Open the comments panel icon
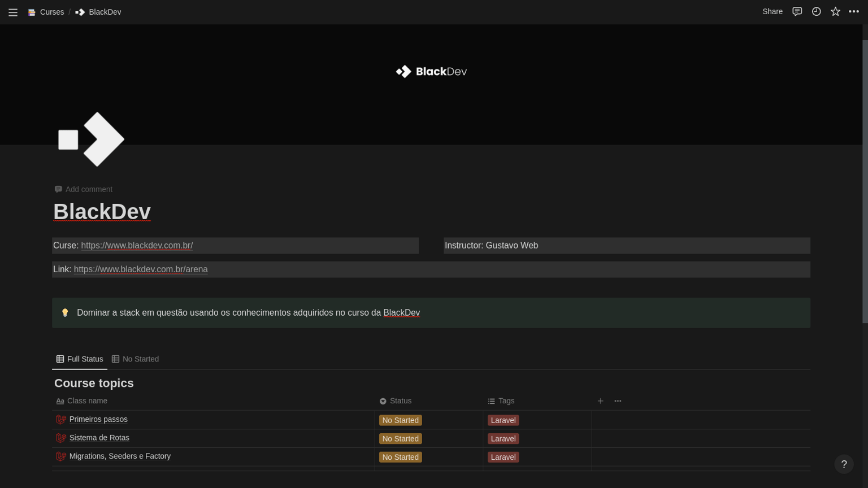This screenshot has width=868, height=488. pyautogui.click(x=797, y=11)
